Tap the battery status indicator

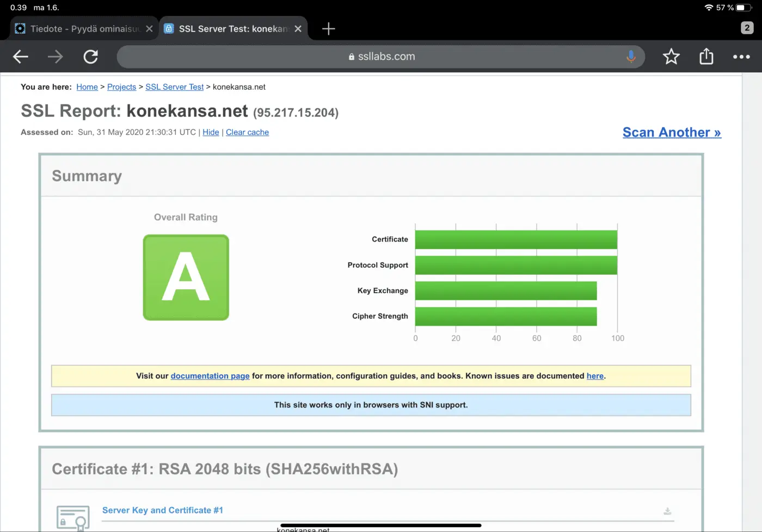(744, 8)
